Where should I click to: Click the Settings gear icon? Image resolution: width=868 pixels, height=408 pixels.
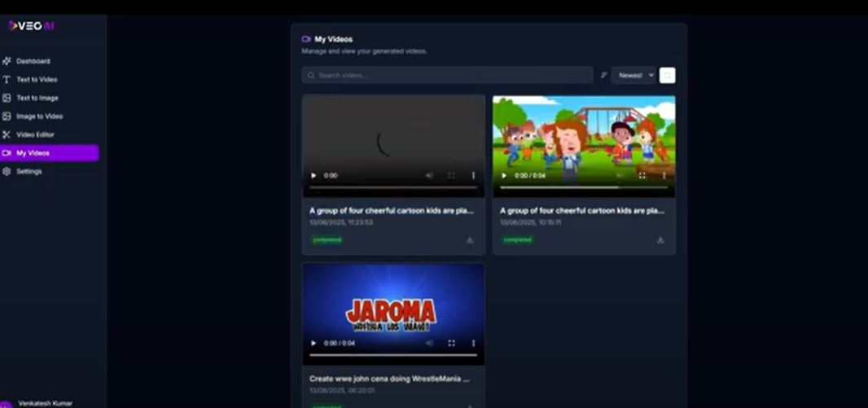coord(7,172)
